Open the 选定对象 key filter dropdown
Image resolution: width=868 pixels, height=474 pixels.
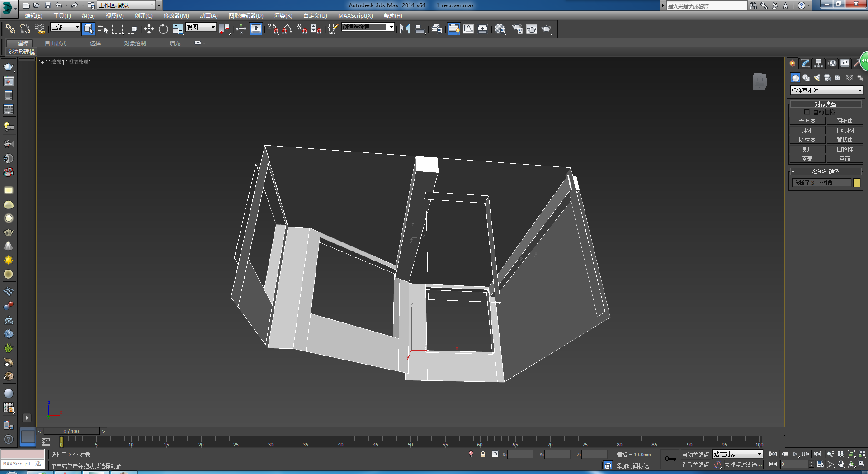tap(738, 454)
